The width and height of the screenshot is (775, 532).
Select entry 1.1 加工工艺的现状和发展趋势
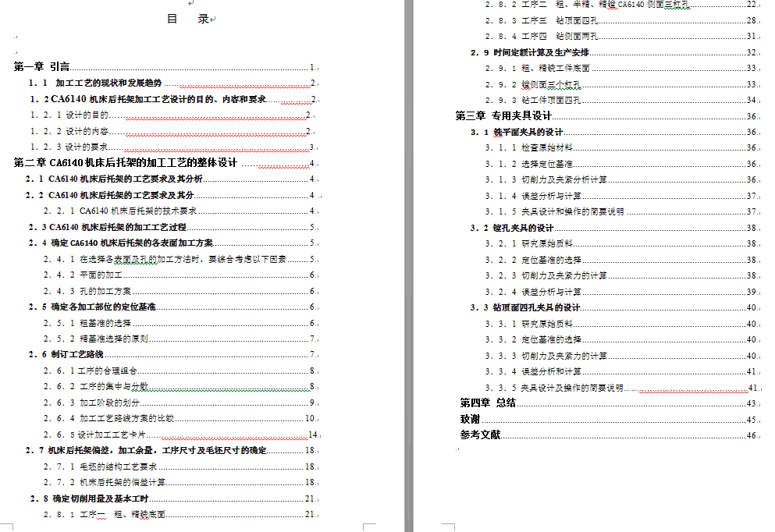[x=172, y=83]
